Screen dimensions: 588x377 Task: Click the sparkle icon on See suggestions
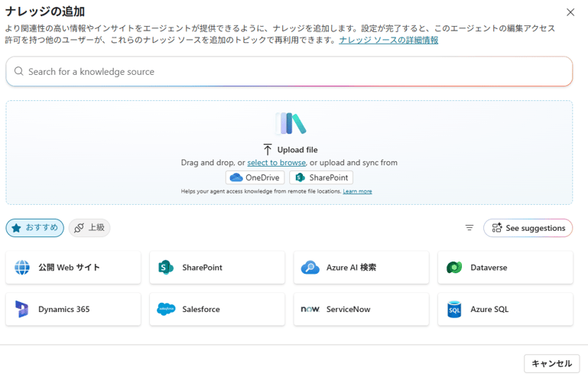pyautogui.click(x=497, y=228)
